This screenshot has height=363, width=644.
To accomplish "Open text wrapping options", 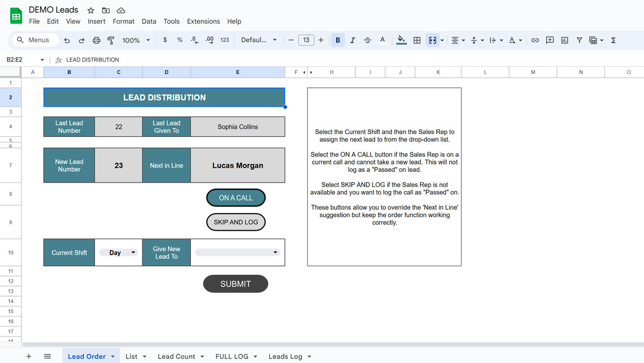I will 496,40.
